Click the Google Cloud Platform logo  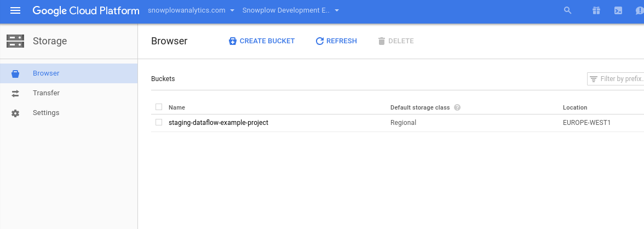(x=85, y=10)
